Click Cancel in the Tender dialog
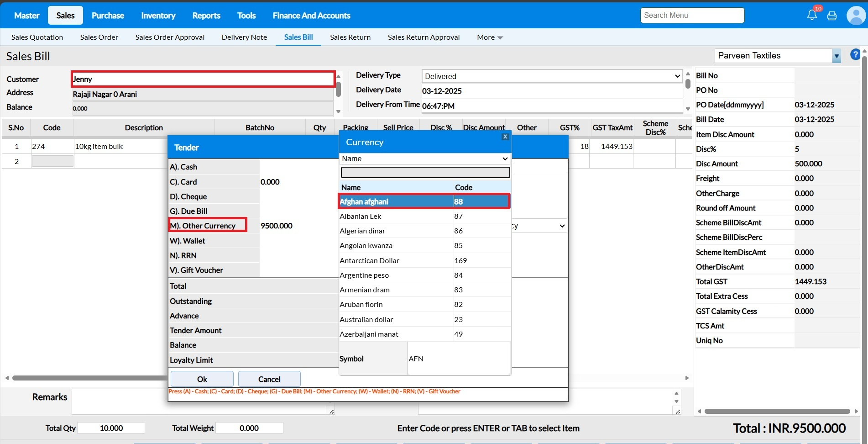 [x=269, y=379]
